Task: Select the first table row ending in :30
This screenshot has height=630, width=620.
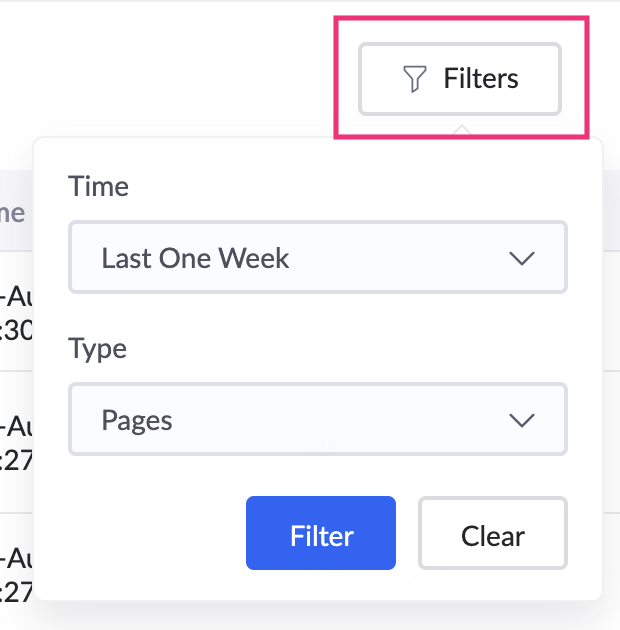Action: click(x=16, y=312)
